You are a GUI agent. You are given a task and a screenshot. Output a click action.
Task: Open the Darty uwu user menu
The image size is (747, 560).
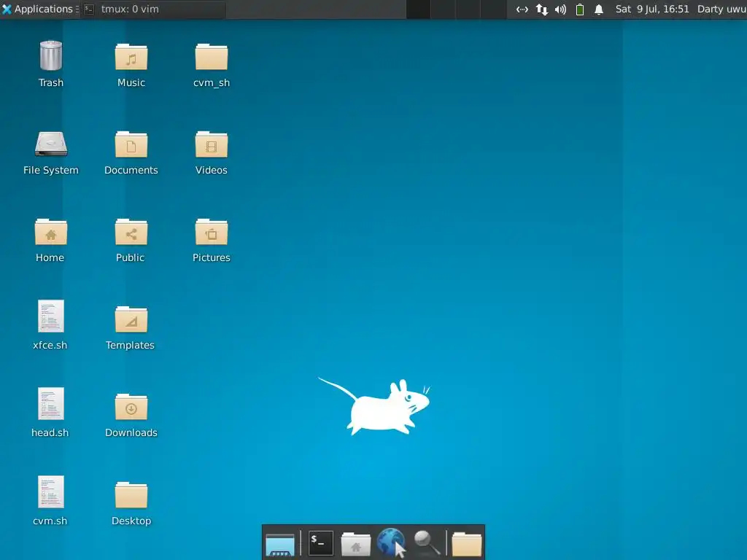point(721,9)
